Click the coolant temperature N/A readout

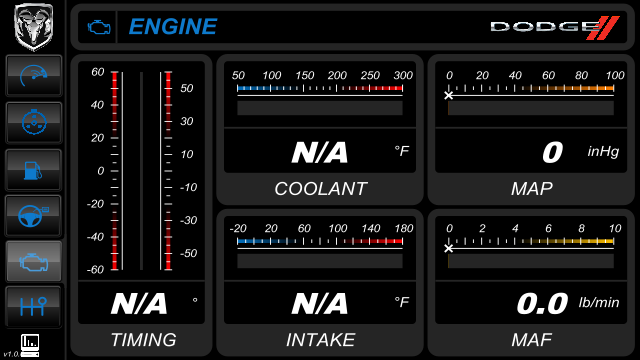320,152
